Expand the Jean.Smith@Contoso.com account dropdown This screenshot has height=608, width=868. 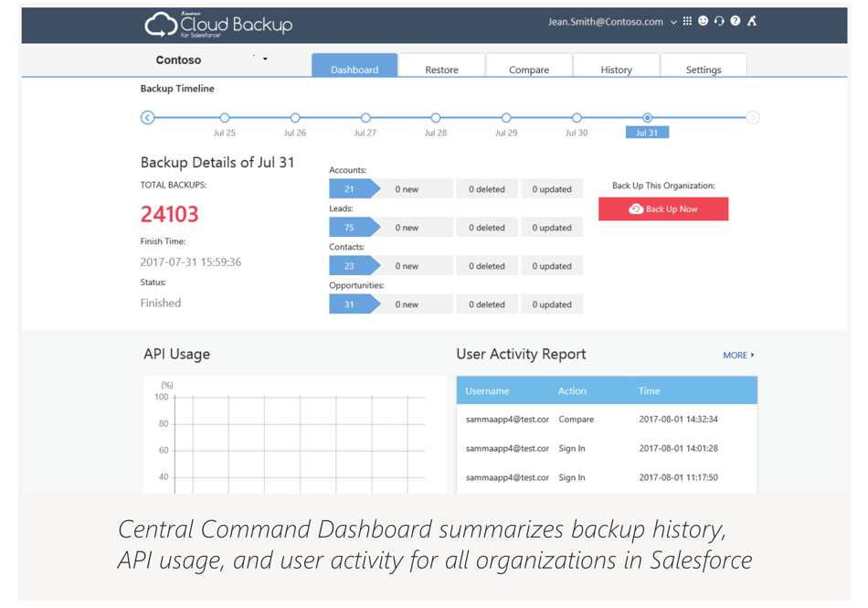tap(673, 22)
